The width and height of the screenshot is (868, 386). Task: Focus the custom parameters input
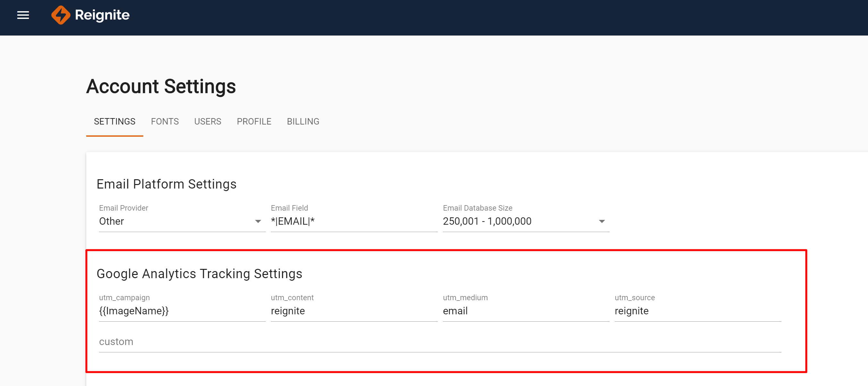coord(439,342)
